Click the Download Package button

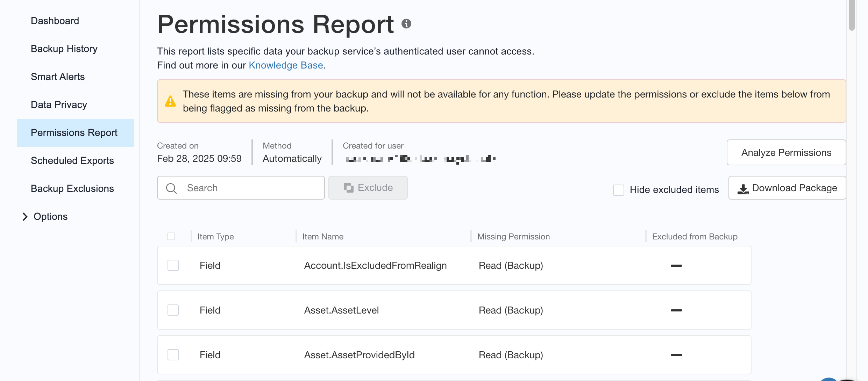[x=787, y=188]
